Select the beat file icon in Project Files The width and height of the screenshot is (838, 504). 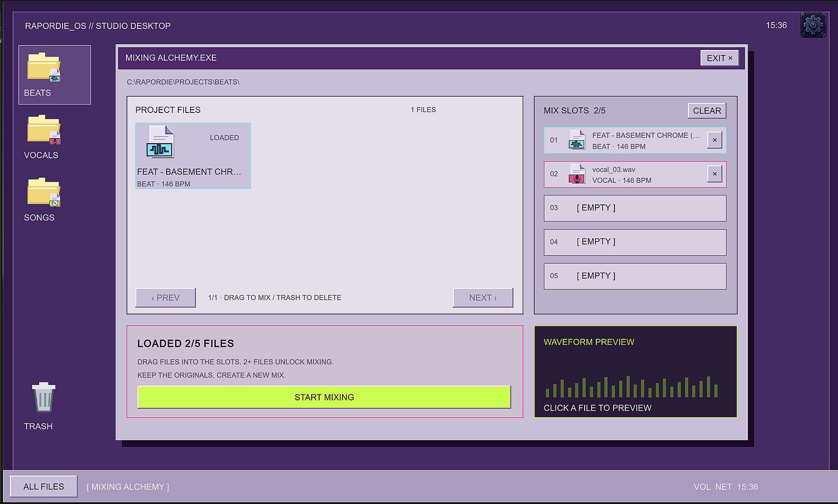pyautogui.click(x=160, y=142)
